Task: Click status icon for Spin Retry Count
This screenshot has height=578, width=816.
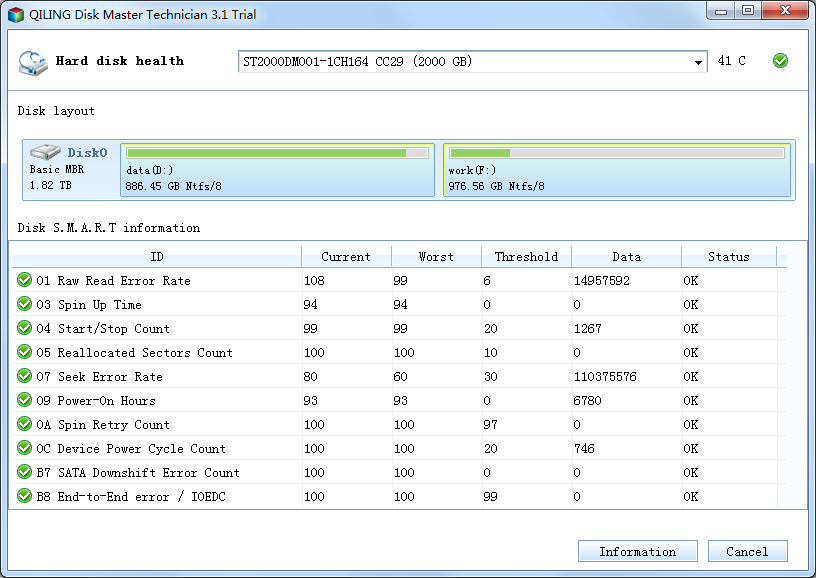Action: pyautogui.click(x=24, y=424)
